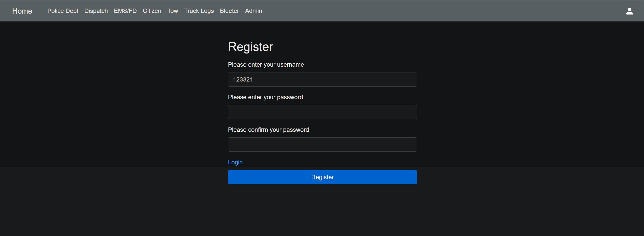The image size is (644, 236).
Task: Click the 'Please confirm your password' label
Action: pyautogui.click(x=268, y=130)
